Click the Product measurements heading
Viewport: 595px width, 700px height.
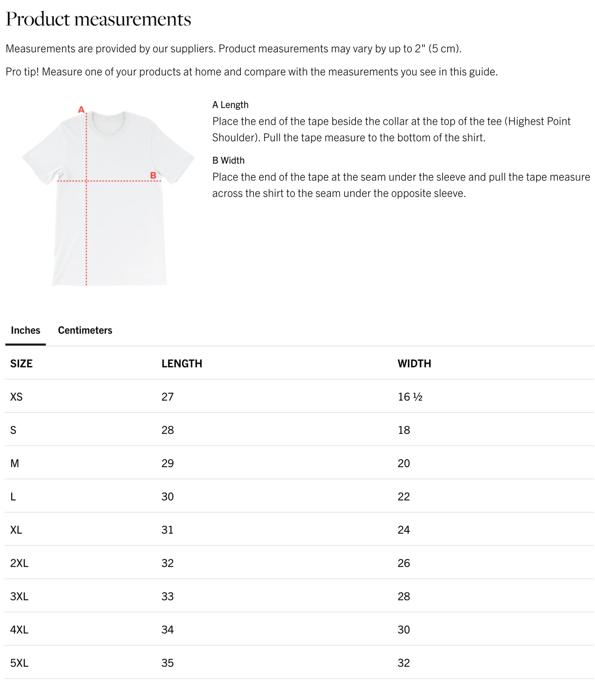[x=99, y=19]
